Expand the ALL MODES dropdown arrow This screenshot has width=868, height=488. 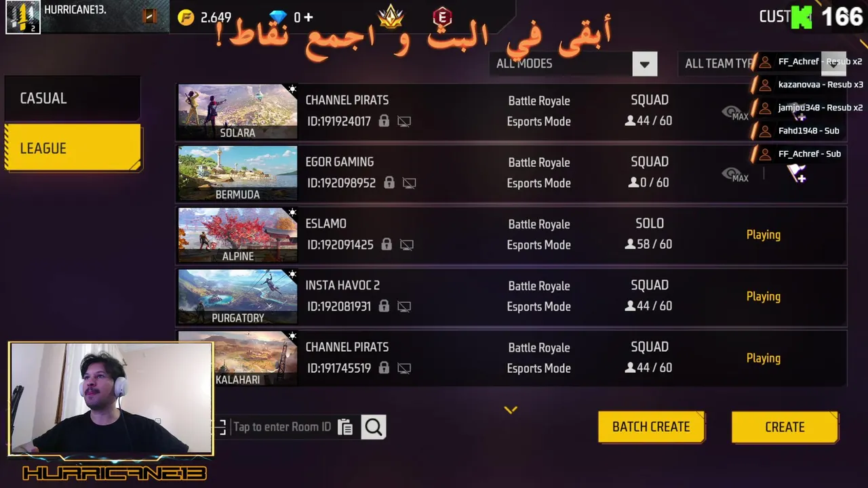[645, 64]
